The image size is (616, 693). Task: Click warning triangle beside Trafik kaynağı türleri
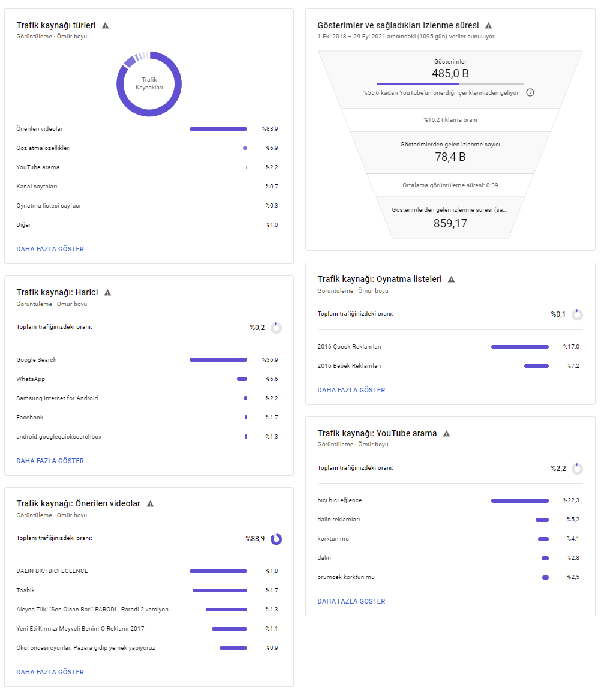coord(105,26)
